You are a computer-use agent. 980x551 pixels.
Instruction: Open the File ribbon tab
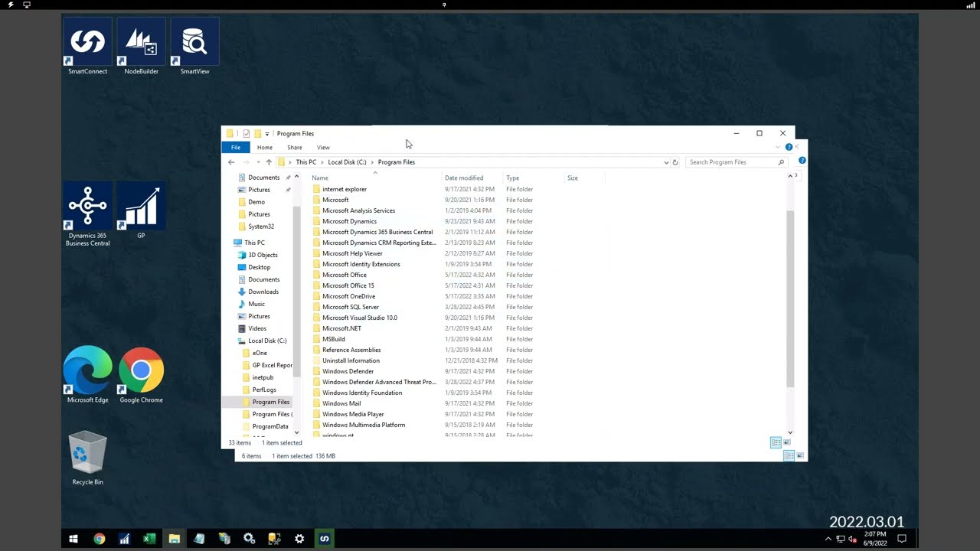(x=236, y=147)
